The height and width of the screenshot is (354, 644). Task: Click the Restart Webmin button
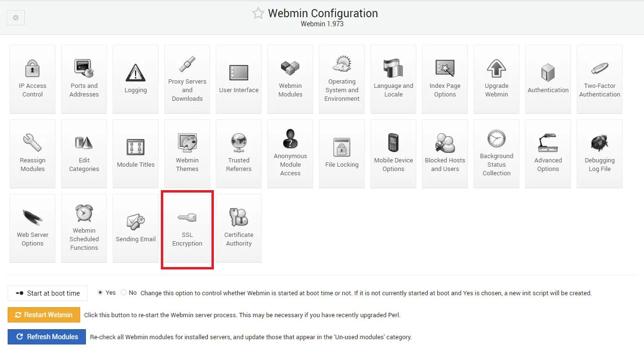(x=43, y=315)
